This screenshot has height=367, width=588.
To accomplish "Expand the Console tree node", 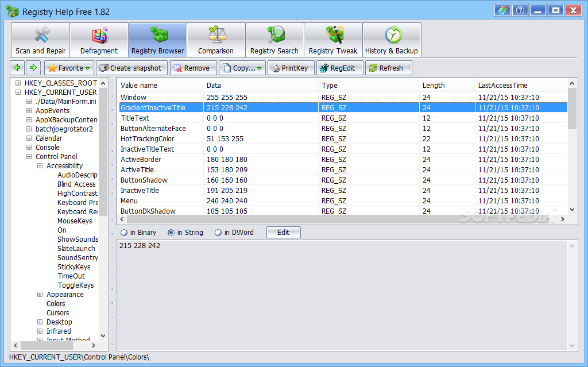I will 29,147.
